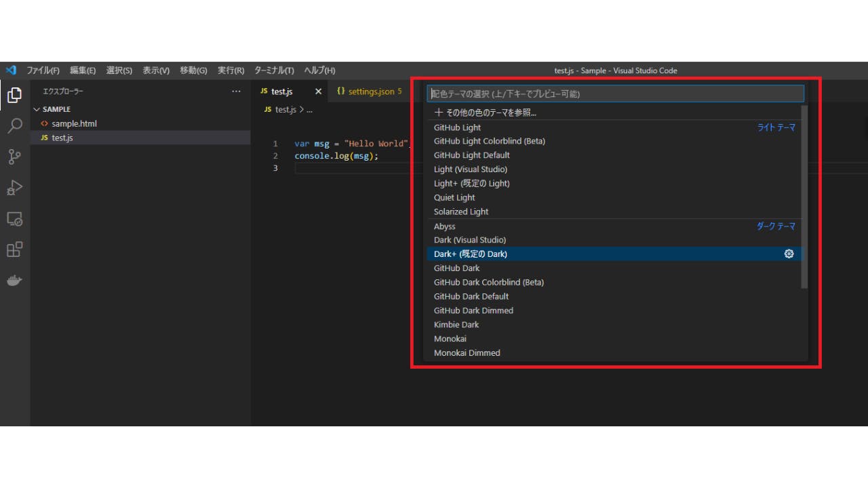Select GitHub Dark theme
Screen dimensions: 868x488
tap(614, 268)
